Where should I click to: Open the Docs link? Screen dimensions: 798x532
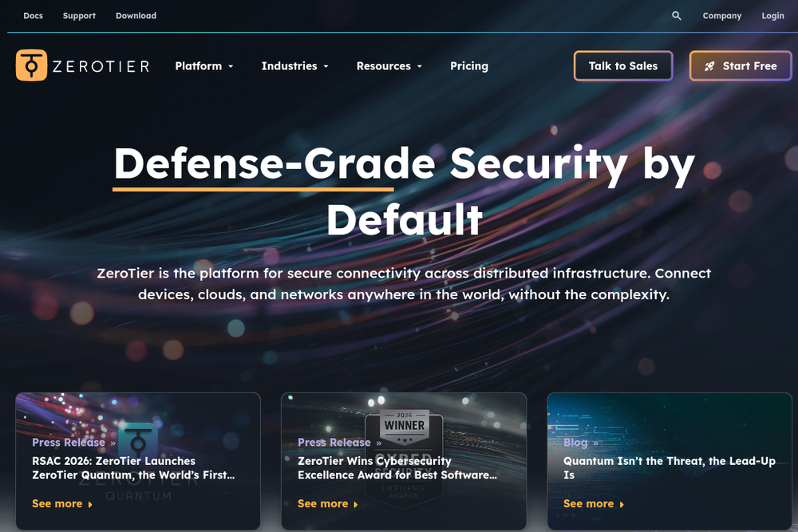[x=33, y=16]
